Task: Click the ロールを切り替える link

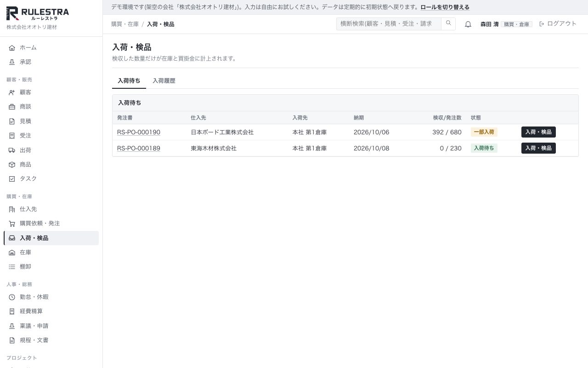Action: 445,7
